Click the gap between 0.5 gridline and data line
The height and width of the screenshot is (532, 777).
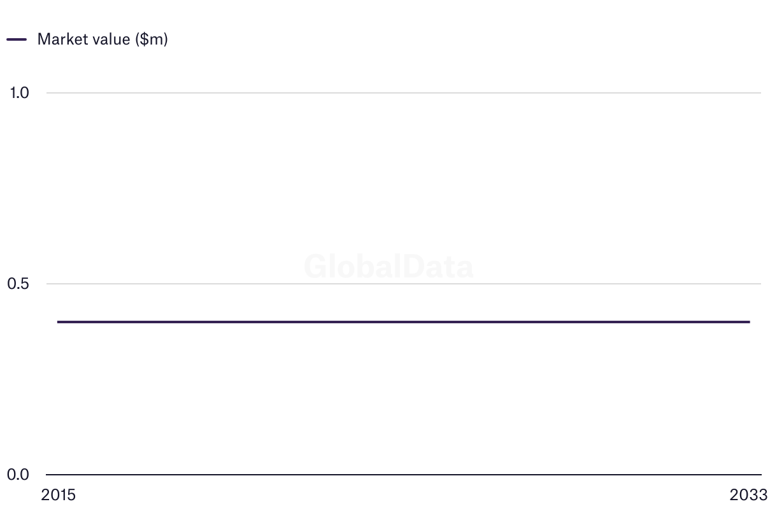pyautogui.click(x=404, y=303)
